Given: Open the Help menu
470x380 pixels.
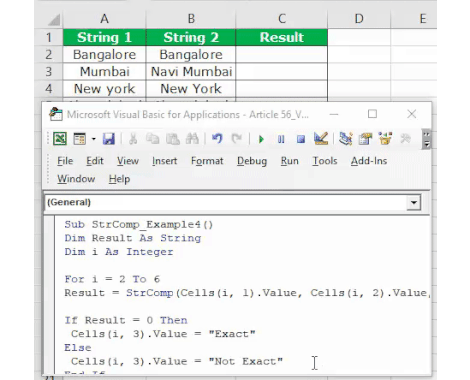Looking at the screenshot, I should coord(119,179).
